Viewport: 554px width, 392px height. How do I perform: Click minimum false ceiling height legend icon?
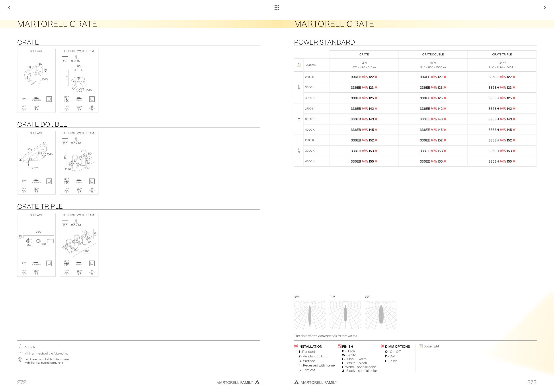(20, 353)
